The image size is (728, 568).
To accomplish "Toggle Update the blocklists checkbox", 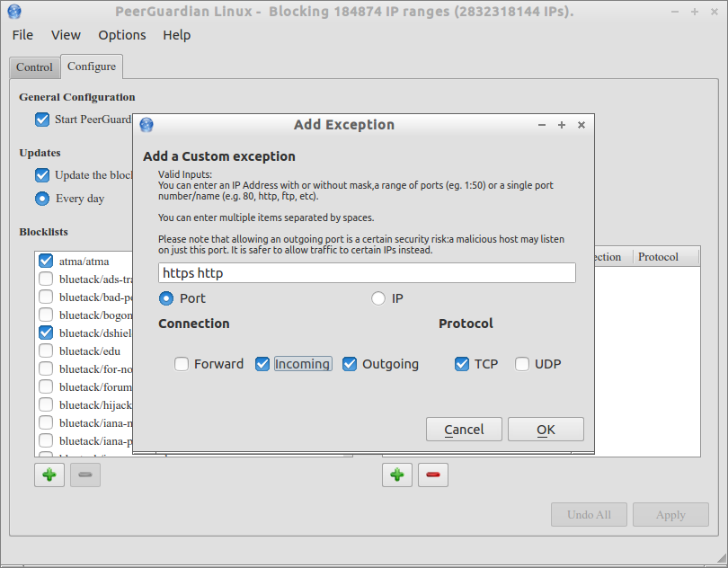I will coord(42,175).
